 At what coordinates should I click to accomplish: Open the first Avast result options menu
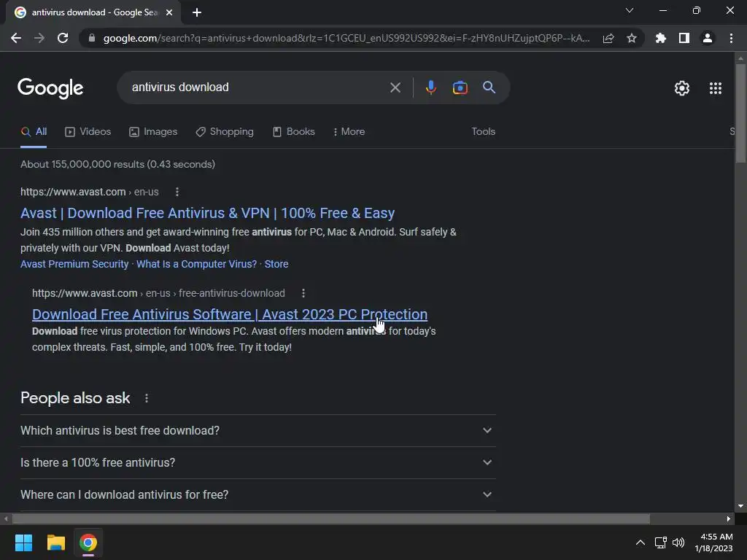[177, 192]
